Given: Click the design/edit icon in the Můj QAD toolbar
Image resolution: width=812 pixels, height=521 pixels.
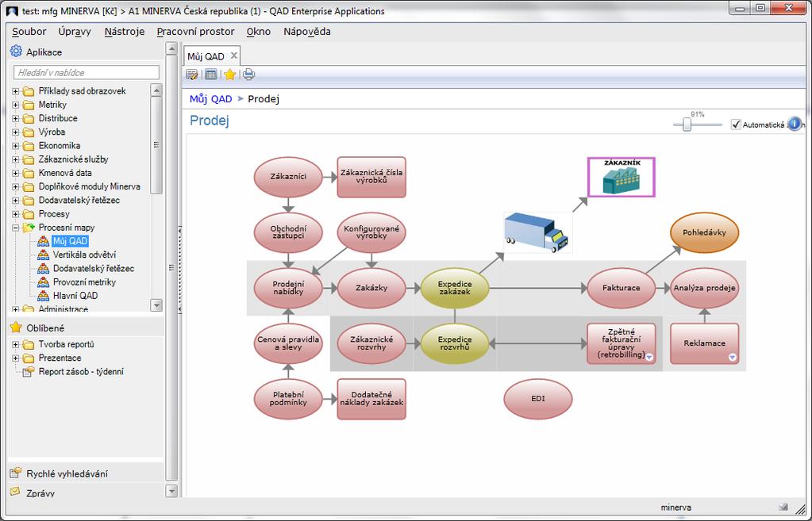Looking at the screenshot, I should pos(191,75).
